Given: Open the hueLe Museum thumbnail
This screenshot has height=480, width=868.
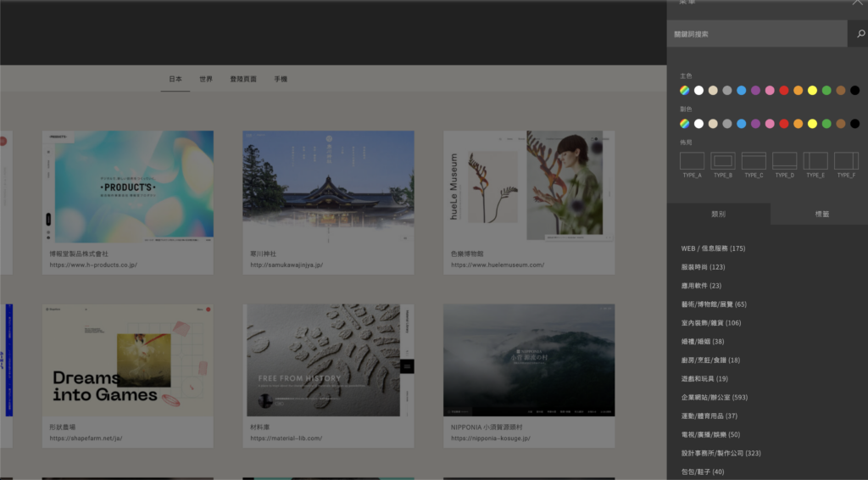Looking at the screenshot, I should point(529,187).
